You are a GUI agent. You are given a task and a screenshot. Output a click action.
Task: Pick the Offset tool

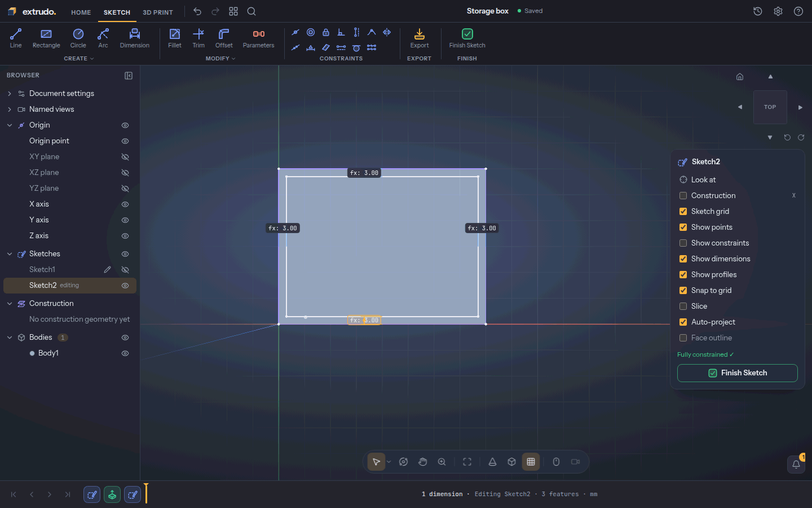tap(224, 38)
